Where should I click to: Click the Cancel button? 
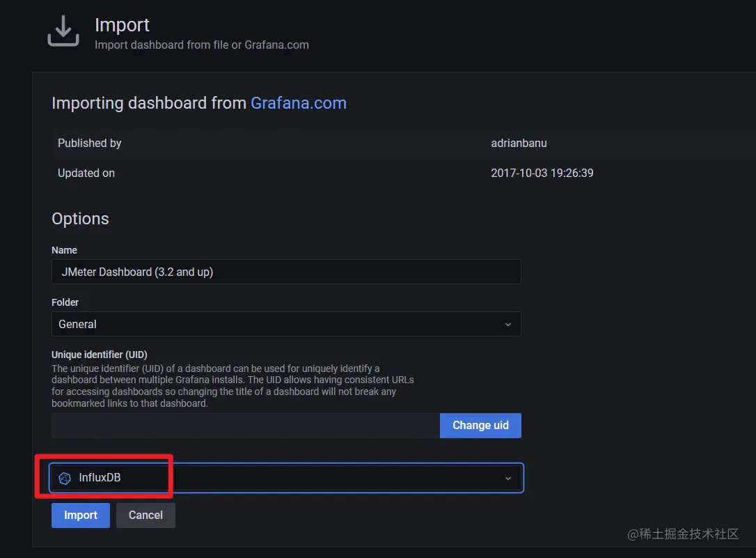pos(145,515)
